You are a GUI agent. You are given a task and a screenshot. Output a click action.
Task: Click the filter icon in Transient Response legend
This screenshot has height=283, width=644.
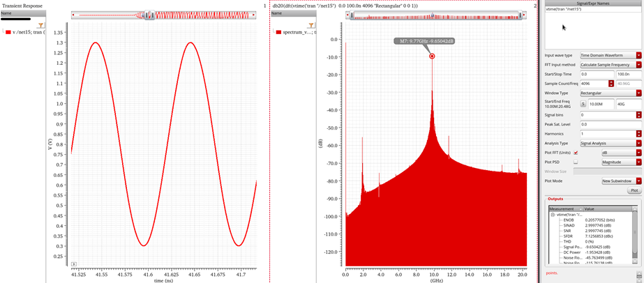tap(41, 24)
